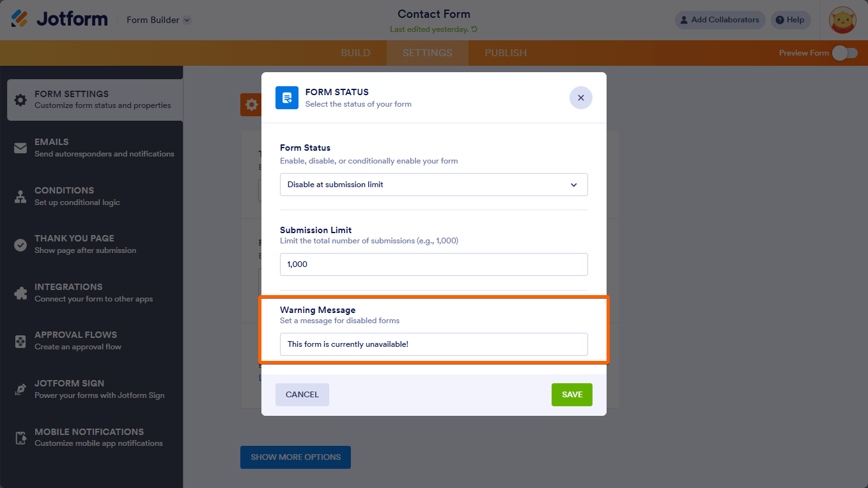Viewport: 868px width, 488px height.
Task: Click the Form Settings gear icon
Action: [x=20, y=100]
